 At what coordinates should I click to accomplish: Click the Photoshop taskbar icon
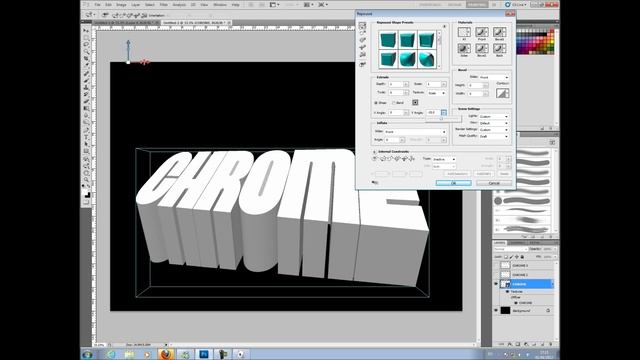204,354
